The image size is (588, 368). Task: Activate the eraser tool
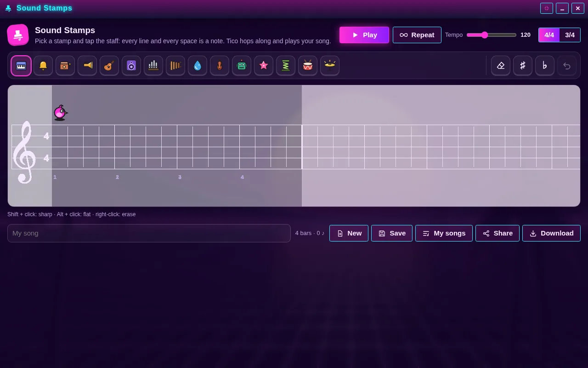[x=501, y=65]
